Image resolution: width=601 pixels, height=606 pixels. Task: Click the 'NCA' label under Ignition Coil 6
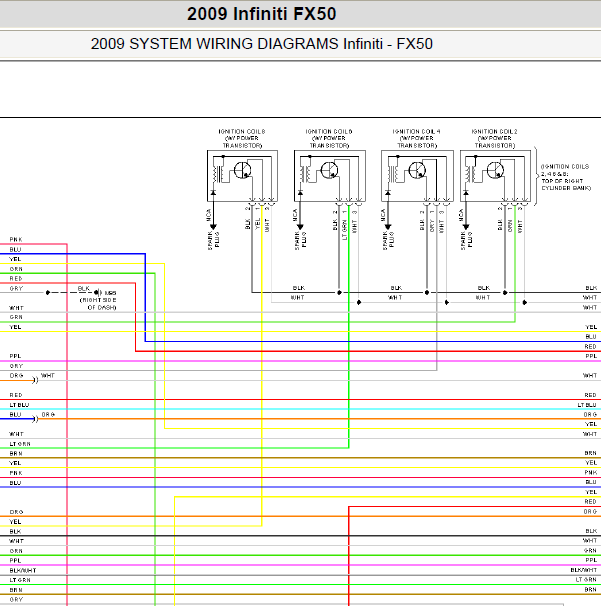pyautogui.click(x=295, y=215)
